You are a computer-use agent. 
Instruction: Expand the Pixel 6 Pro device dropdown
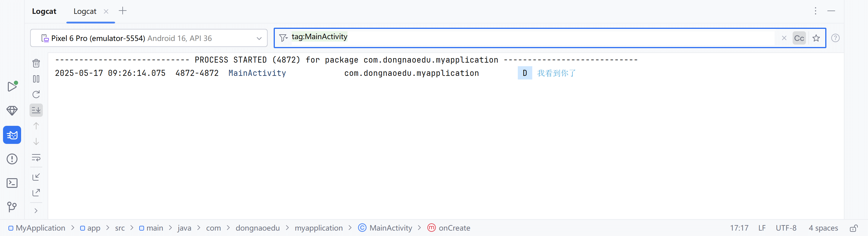[x=259, y=38]
